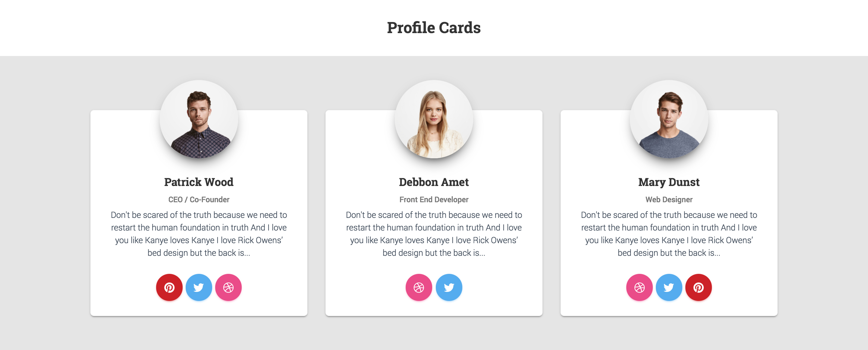Click Mary Dunst's Twitter icon
This screenshot has height=350, width=868.
point(669,287)
